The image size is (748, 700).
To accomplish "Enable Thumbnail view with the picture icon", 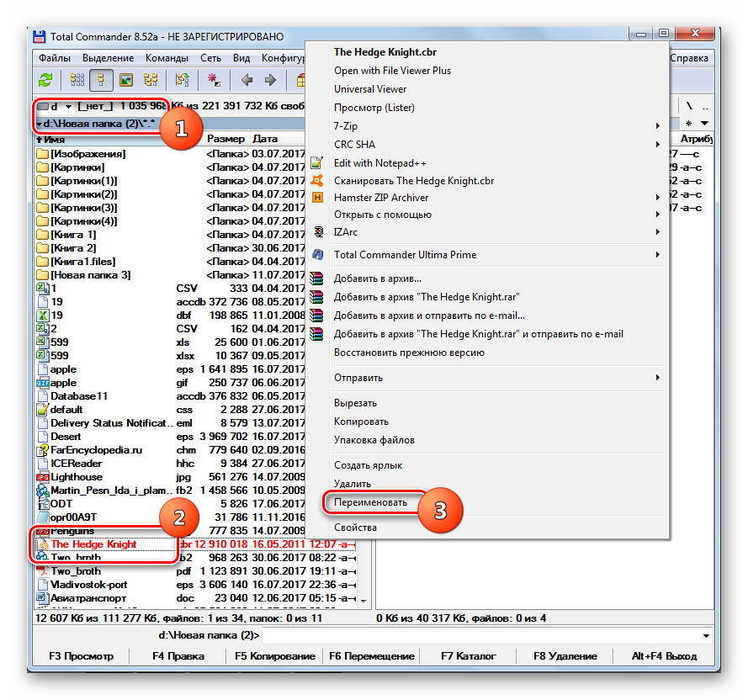I will pyautogui.click(x=126, y=80).
